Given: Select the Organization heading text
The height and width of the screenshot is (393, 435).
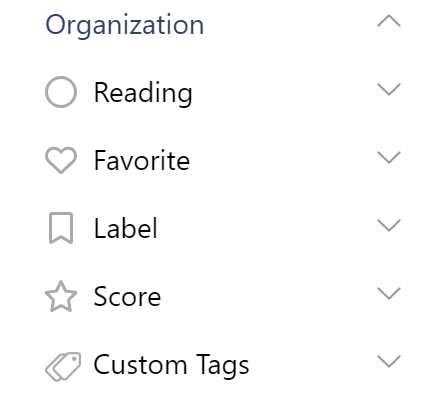Looking at the screenshot, I should pos(125,26).
